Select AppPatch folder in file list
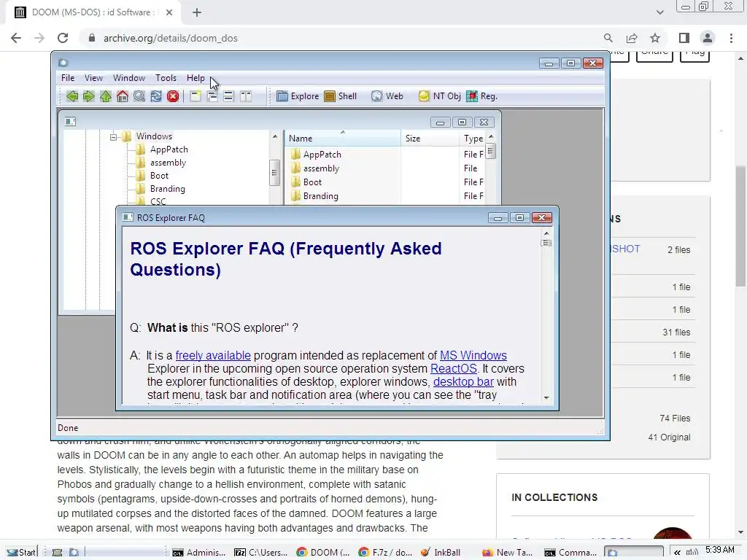This screenshot has height=560, width=747. [x=322, y=155]
